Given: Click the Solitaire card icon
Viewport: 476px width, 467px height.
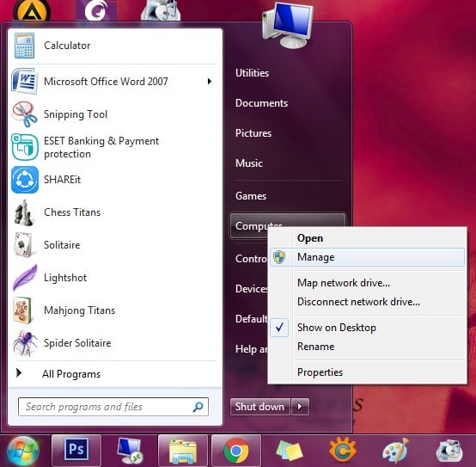Looking at the screenshot, I should [x=23, y=245].
